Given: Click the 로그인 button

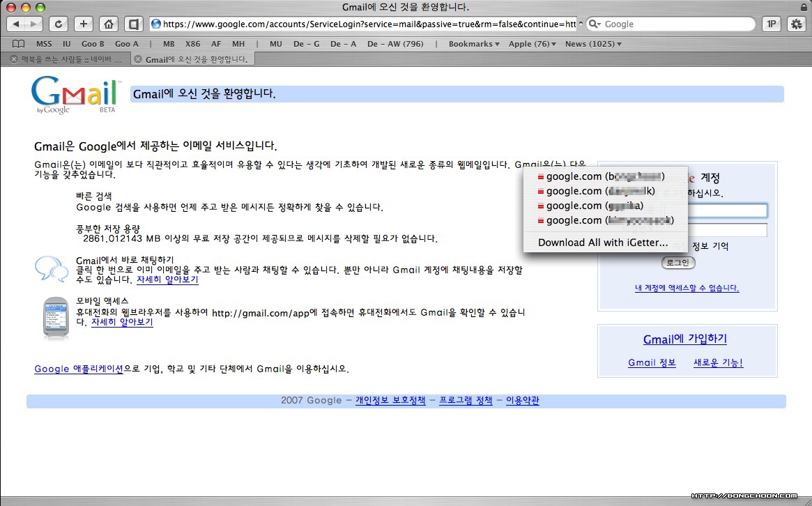Looking at the screenshot, I should click(678, 263).
